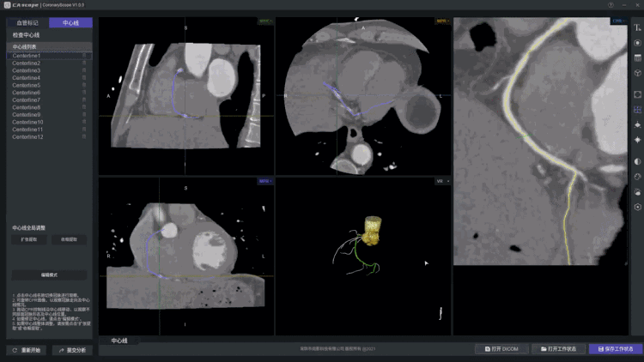The width and height of the screenshot is (644, 362).
Task: Click the help question-mark icon in title bar
Action: tap(611, 5)
